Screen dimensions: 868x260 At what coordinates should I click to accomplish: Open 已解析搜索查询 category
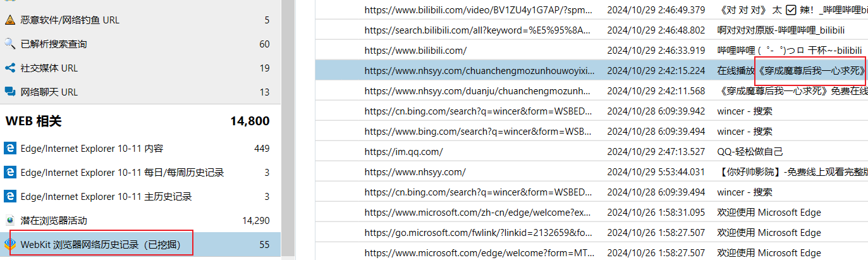pyautogui.click(x=140, y=44)
